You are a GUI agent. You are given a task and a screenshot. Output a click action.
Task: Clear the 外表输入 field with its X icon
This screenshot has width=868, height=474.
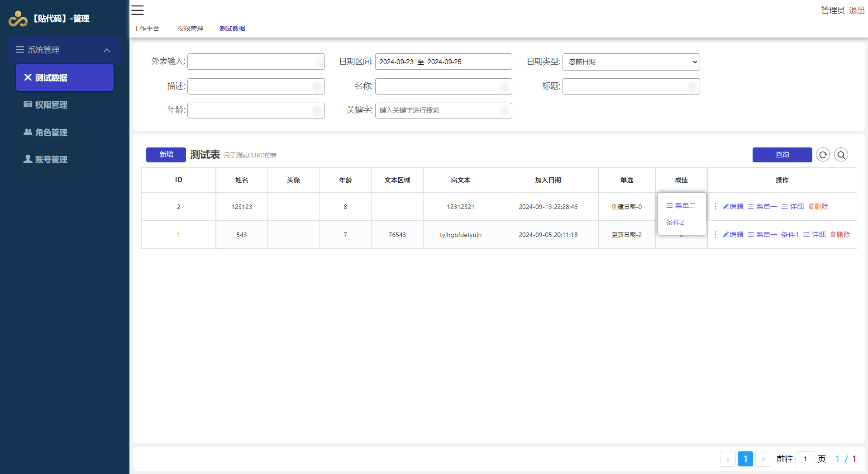tap(320, 62)
